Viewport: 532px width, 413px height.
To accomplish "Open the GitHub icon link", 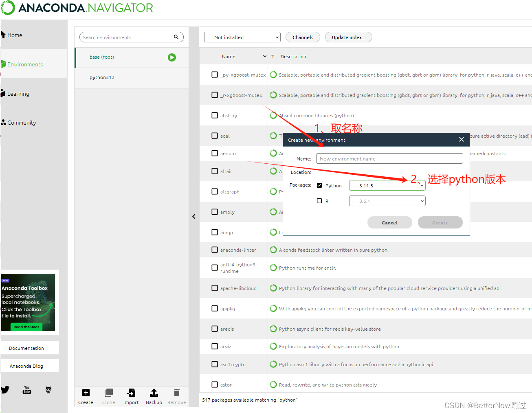I will point(48,390).
